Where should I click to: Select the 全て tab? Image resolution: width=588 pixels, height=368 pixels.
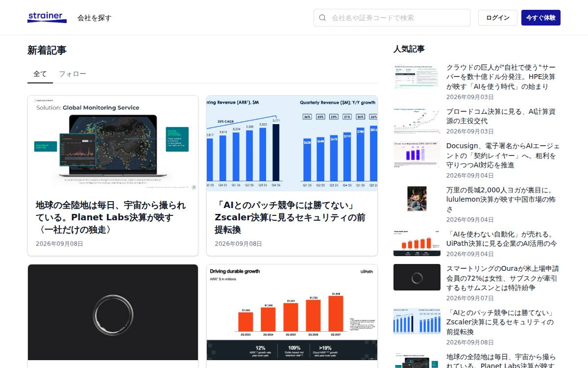coord(40,74)
